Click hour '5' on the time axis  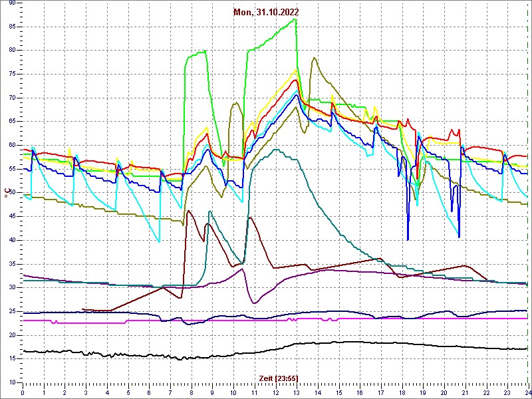128,392
